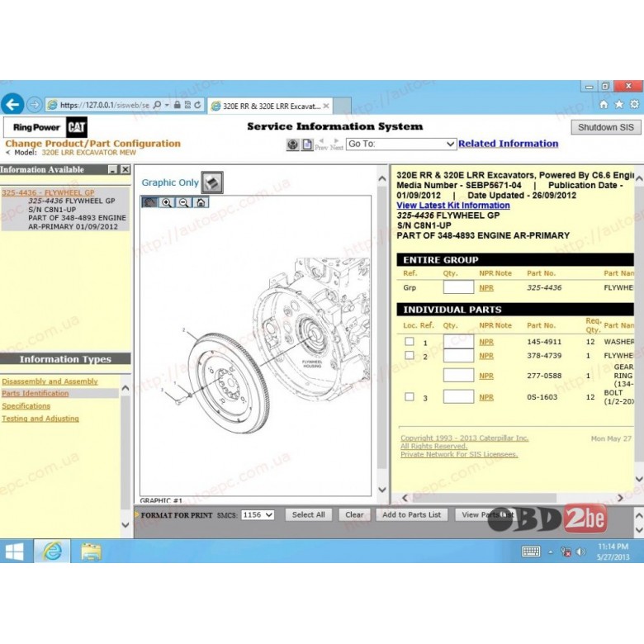The image size is (644, 644).
Task: Click the volume speaker tray icon
Action: [x=580, y=552]
